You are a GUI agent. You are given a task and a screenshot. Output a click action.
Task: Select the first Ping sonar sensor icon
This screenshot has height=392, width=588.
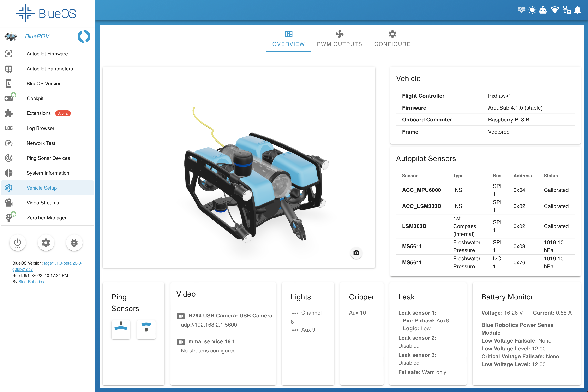coord(121,329)
